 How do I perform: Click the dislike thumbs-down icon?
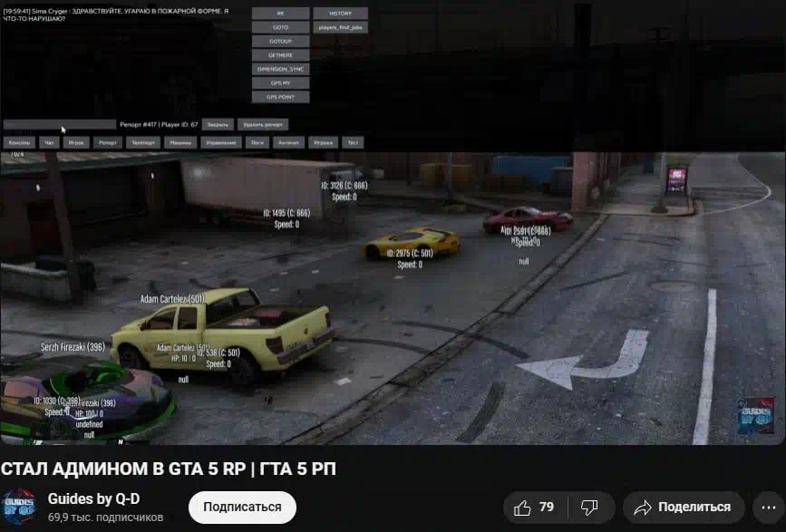pos(589,508)
